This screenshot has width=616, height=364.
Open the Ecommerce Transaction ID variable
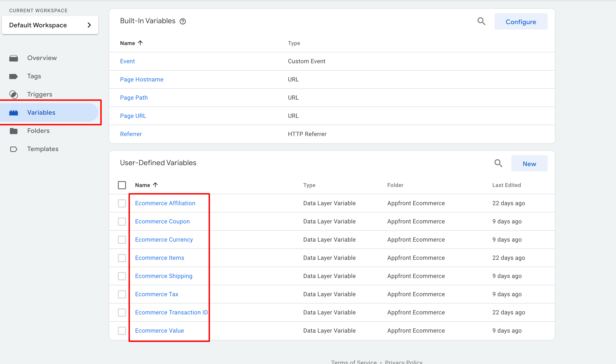tap(171, 312)
